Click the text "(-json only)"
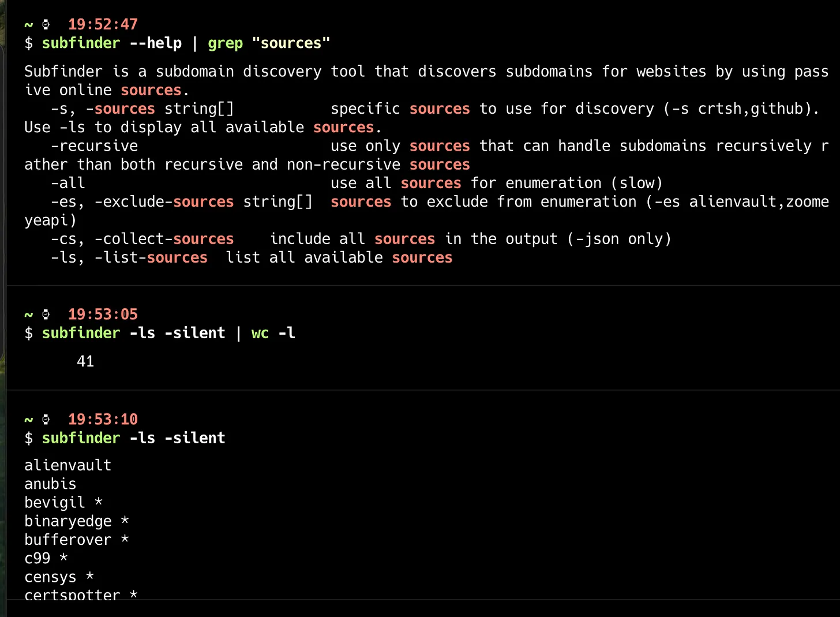Screen dimensions: 840x617 coord(619,239)
